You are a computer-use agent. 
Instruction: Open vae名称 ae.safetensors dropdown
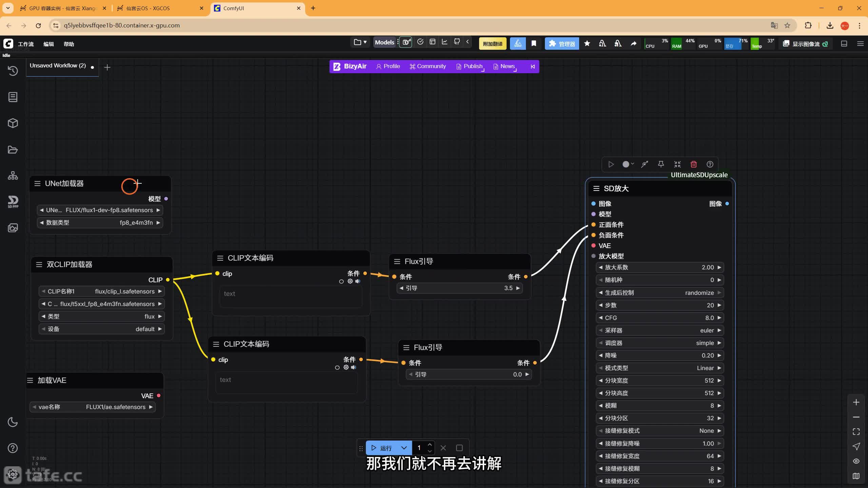[93, 407]
